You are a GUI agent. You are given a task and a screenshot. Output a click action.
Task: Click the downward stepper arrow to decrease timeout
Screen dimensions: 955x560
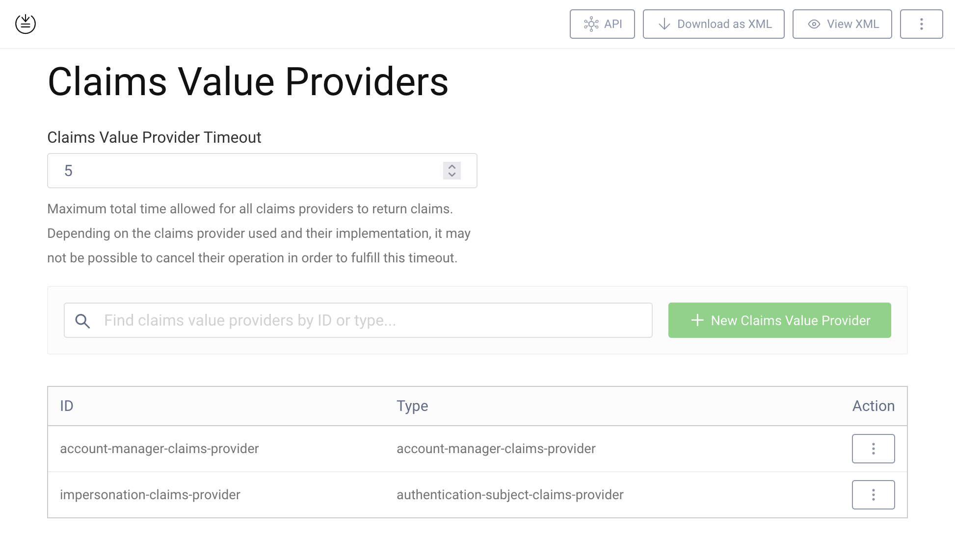coord(451,174)
